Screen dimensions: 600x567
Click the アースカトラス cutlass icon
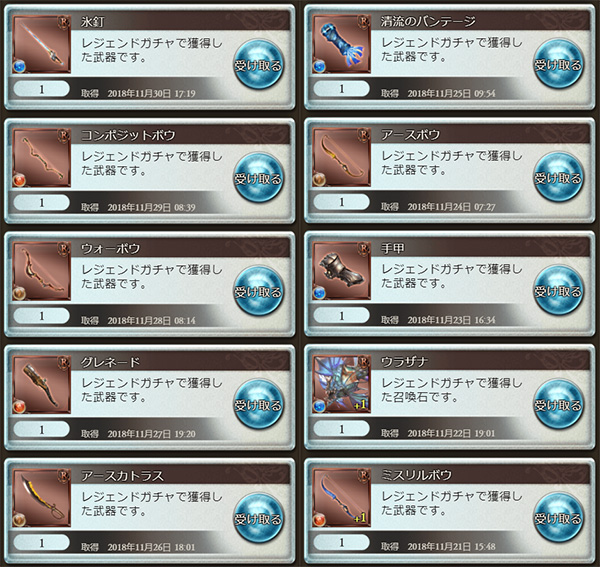pyautogui.click(x=42, y=498)
